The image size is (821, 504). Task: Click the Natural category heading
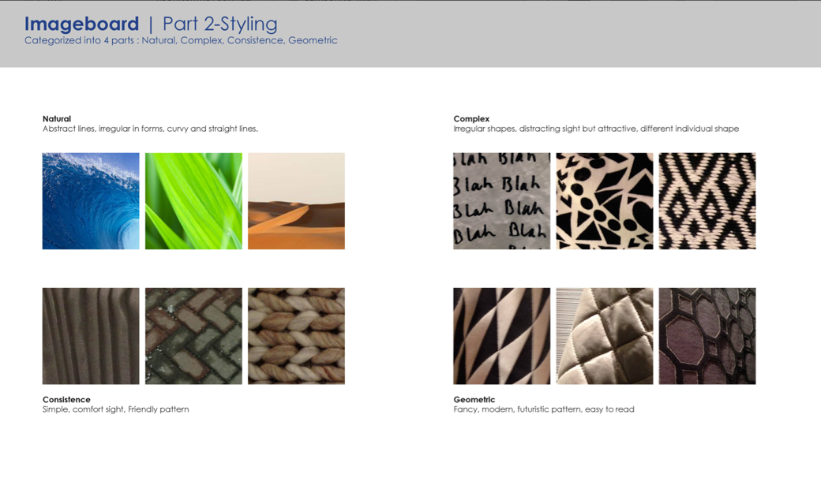coord(57,119)
